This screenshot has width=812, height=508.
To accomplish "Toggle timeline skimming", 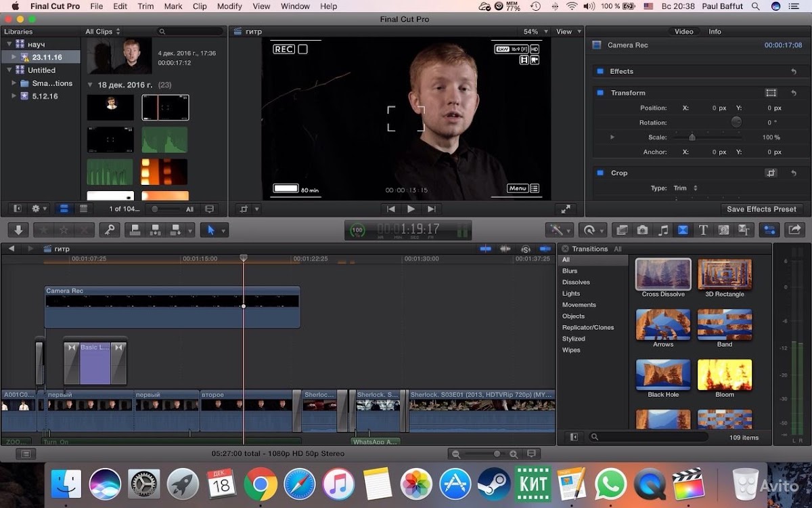I will pyautogui.click(x=486, y=249).
